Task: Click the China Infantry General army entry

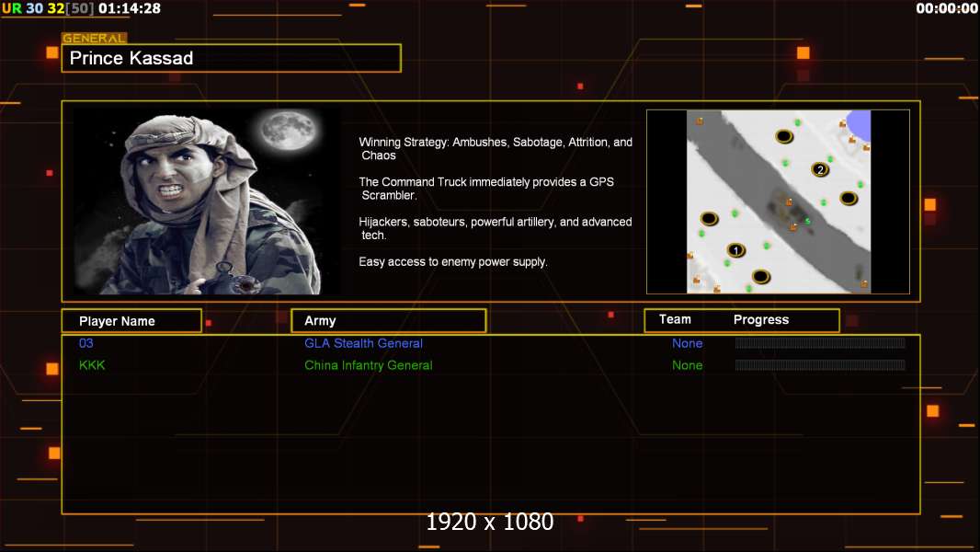Action: click(368, 365)
